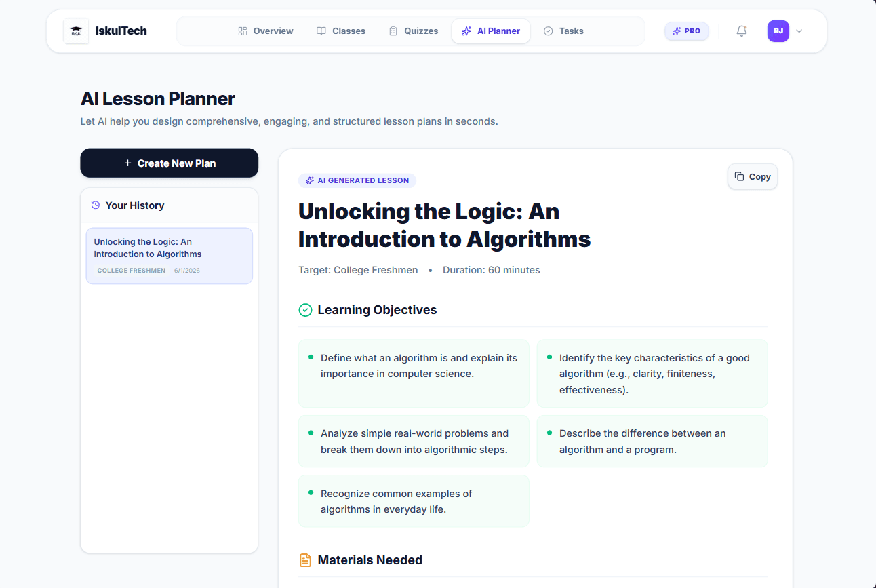Click "Target: College Freshmen" text

(358, 270)
